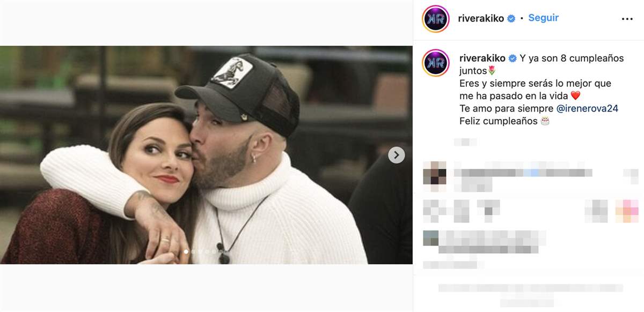Open the three-dot more options menu
This screenshot has height=312, width=644.
point(627,19)
